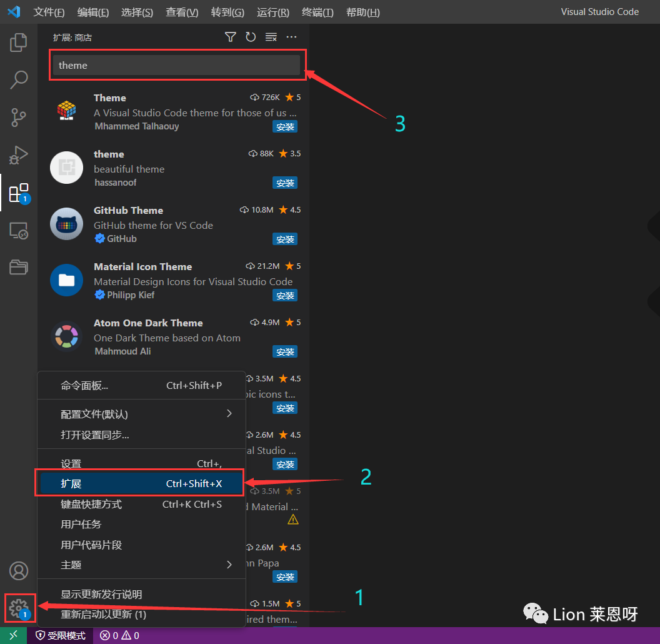Click the Remote Explorer icon
Screen dimensions: 660x644
[18, 231]
